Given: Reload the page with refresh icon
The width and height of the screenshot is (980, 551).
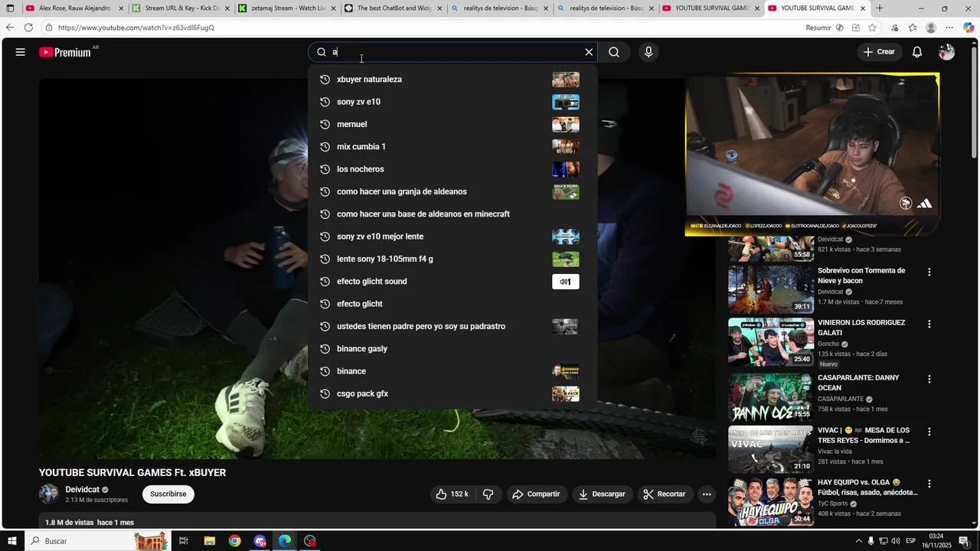Looking at the screenshot, I should (28, 28).
